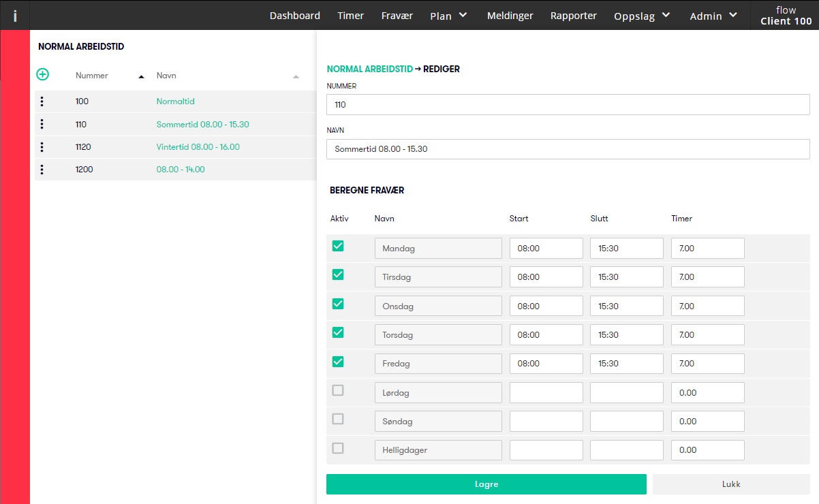Click the empty Lørdag slutt field

(627, 392)
